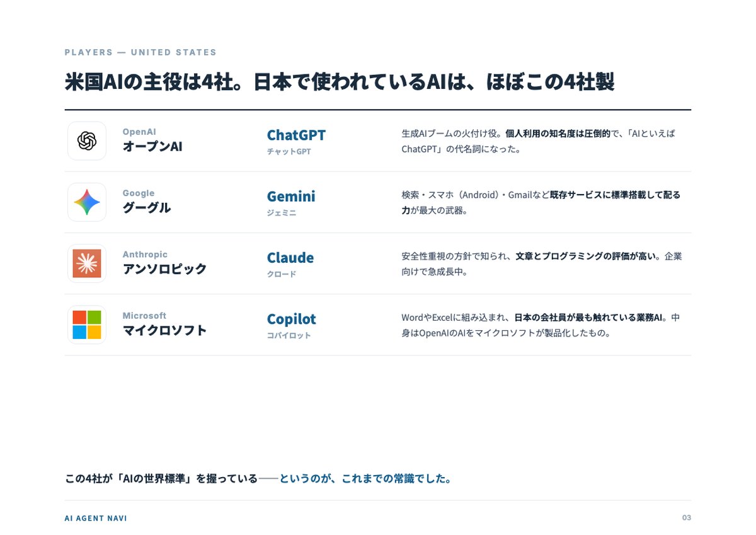Click the bold phrase この4社が「AIの世界標準」を握っている
Viewport: 756px width, 535px height.
(161, 479)
